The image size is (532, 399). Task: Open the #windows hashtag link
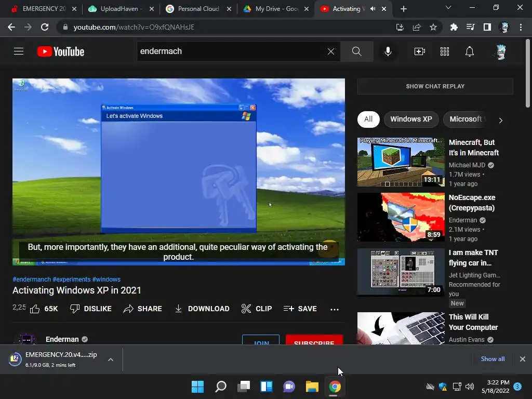pos(107,279)
